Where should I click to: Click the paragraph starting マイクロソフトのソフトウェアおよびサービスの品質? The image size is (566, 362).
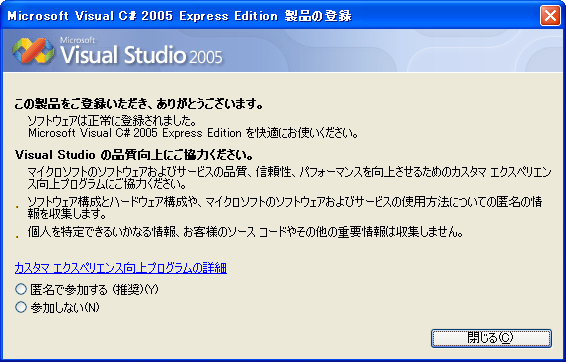pyautogui.click(x=289, y=178)
